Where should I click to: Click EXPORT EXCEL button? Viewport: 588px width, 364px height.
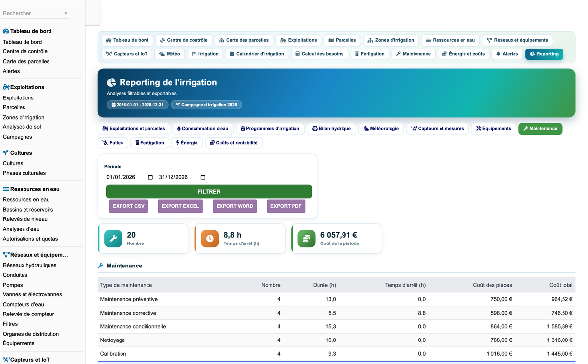[180, 206]
